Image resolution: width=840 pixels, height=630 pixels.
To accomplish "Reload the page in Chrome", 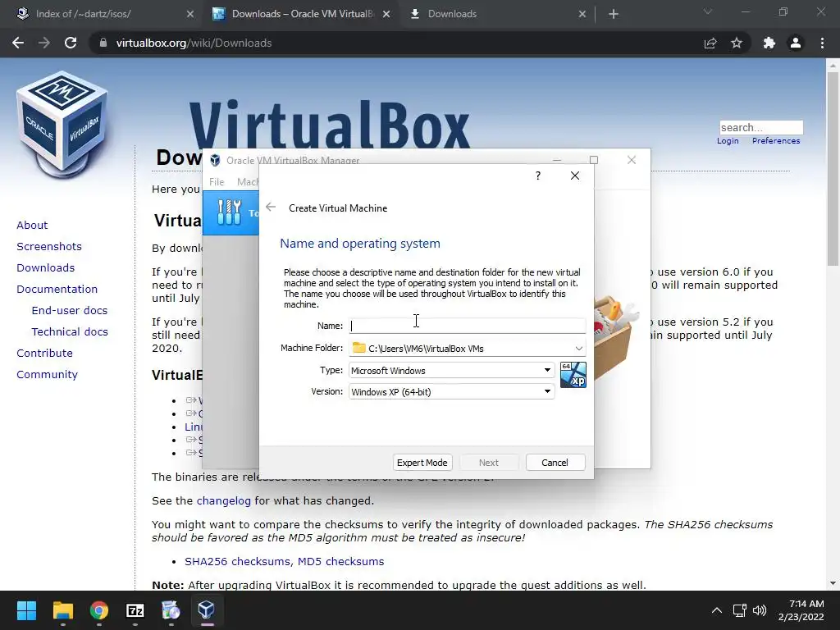I will tap(71, 43).
